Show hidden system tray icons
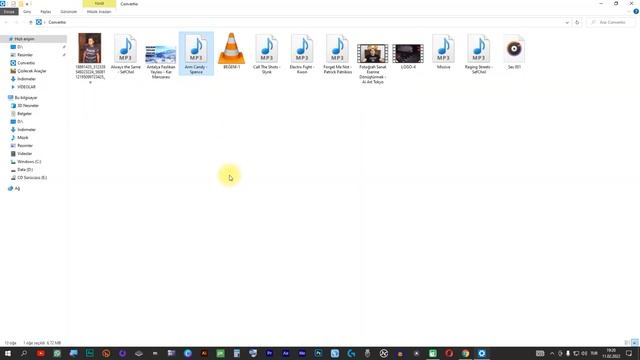The image size is (640, 360). point(552,353)
